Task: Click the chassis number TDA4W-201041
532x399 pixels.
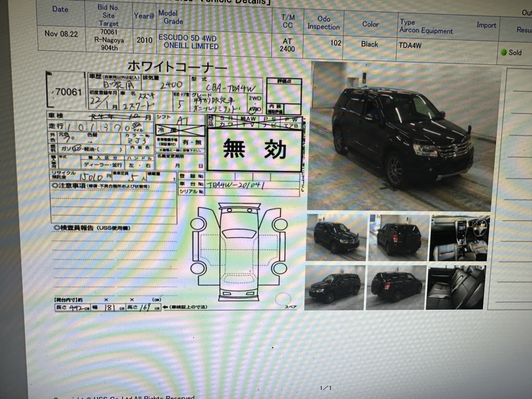Action: point(236,185)
